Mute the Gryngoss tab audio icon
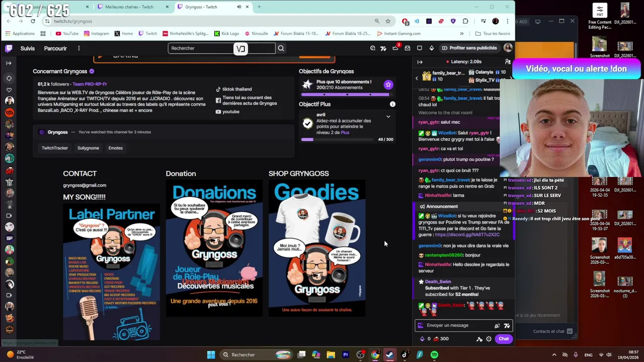The height and width of the screenshot is (362, 644). tap(239, 7)
